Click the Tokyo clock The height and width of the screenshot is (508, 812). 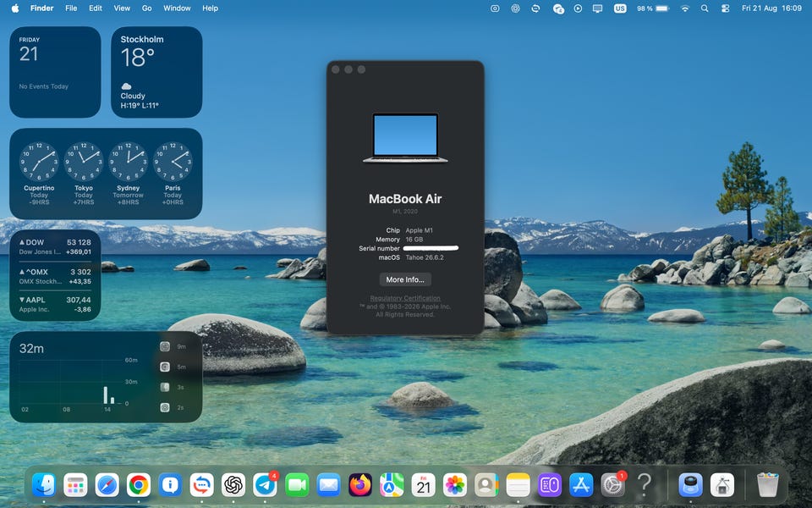pyautogui.click(x=84, y=161)
